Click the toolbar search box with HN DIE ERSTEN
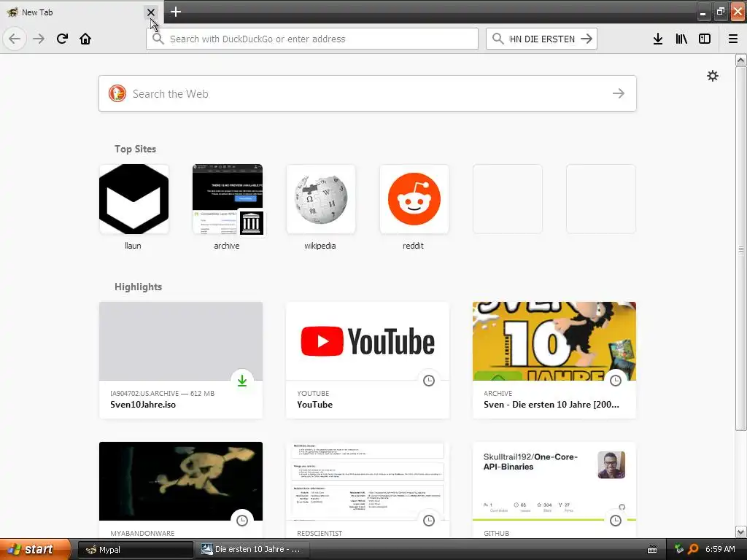 click(541, 39)
